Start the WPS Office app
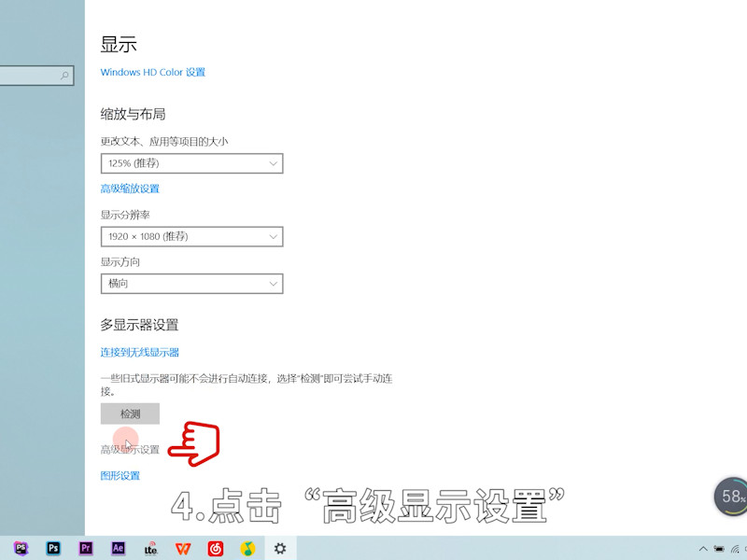 [x=183, y=549]
